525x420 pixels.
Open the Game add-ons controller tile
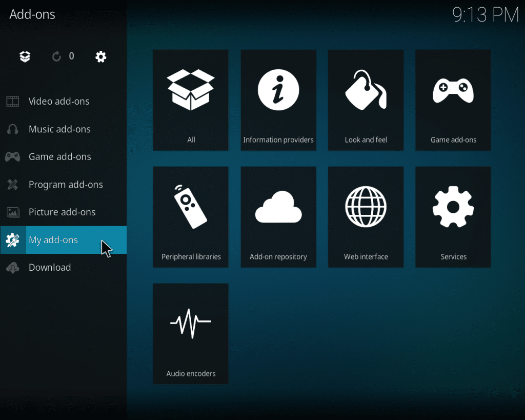point(453,100)
